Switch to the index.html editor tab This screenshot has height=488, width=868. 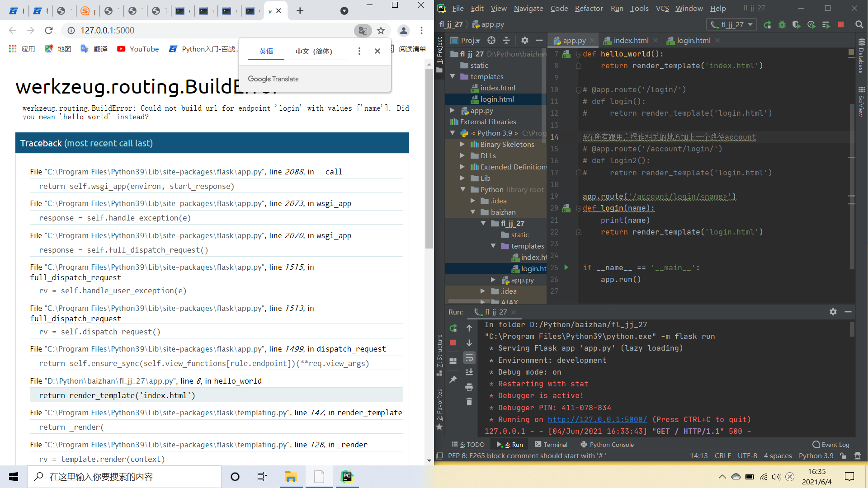pos(631,41)
